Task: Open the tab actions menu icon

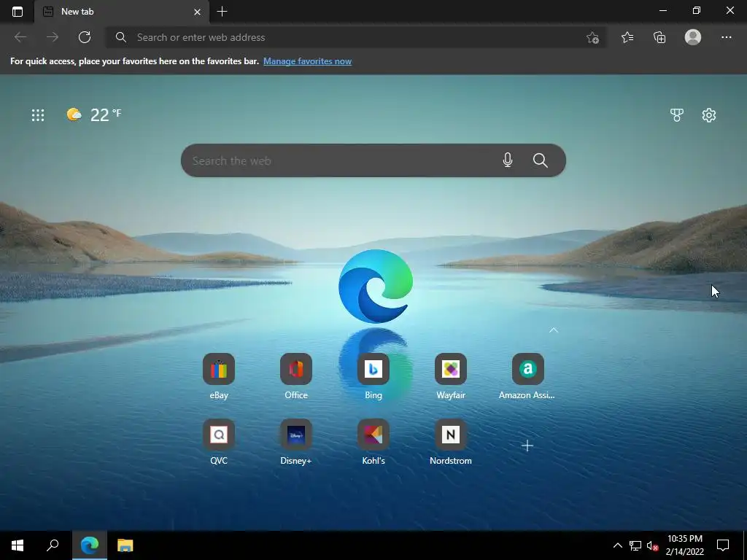Action: pos(18,12)
